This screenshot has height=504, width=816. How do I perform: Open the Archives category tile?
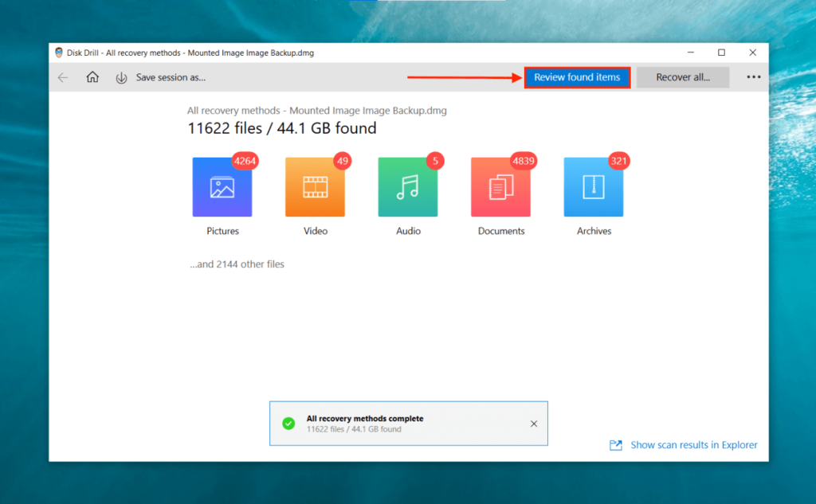click(594, 186)
